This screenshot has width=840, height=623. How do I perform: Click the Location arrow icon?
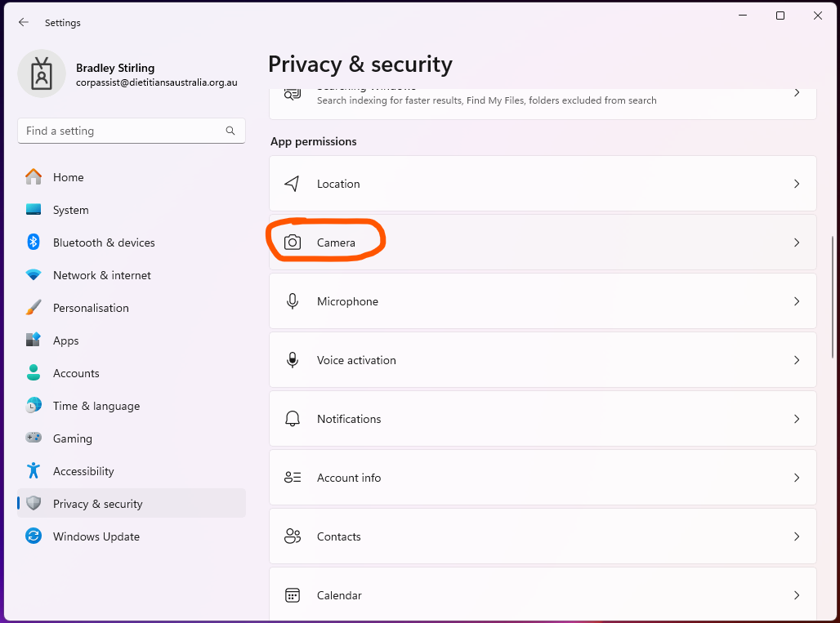(293, 184)
